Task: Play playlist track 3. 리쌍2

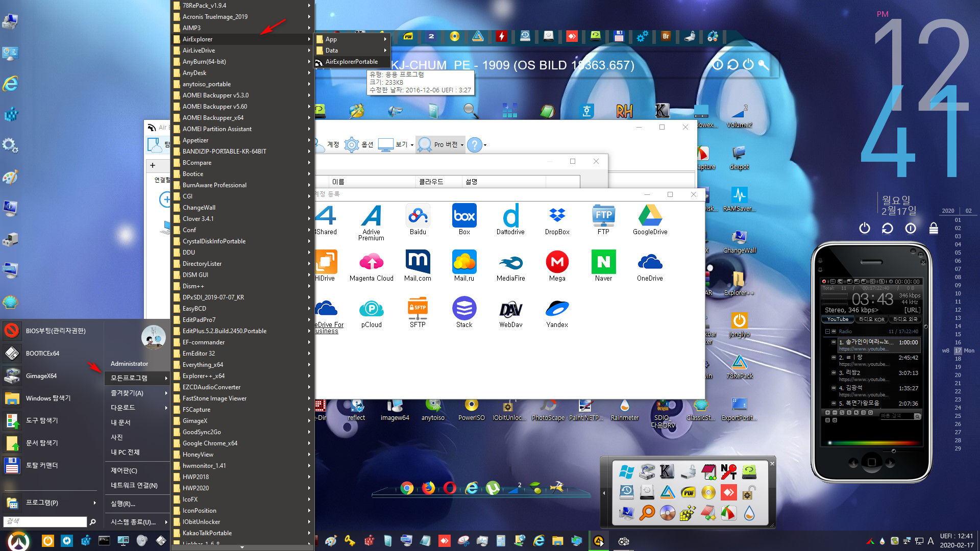Action: 875,375
